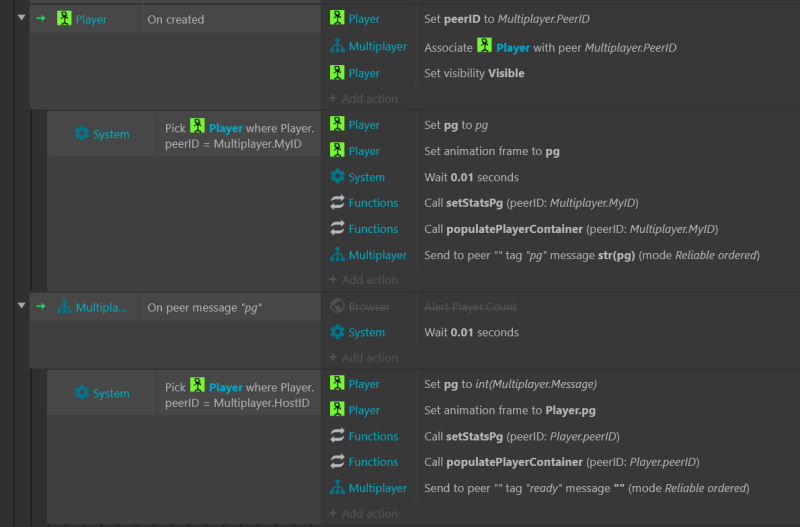The height and width of the screenshot is (527, 800).
Task: Click the Multiplayer icon in the On peer message condition
Action: 64,307
